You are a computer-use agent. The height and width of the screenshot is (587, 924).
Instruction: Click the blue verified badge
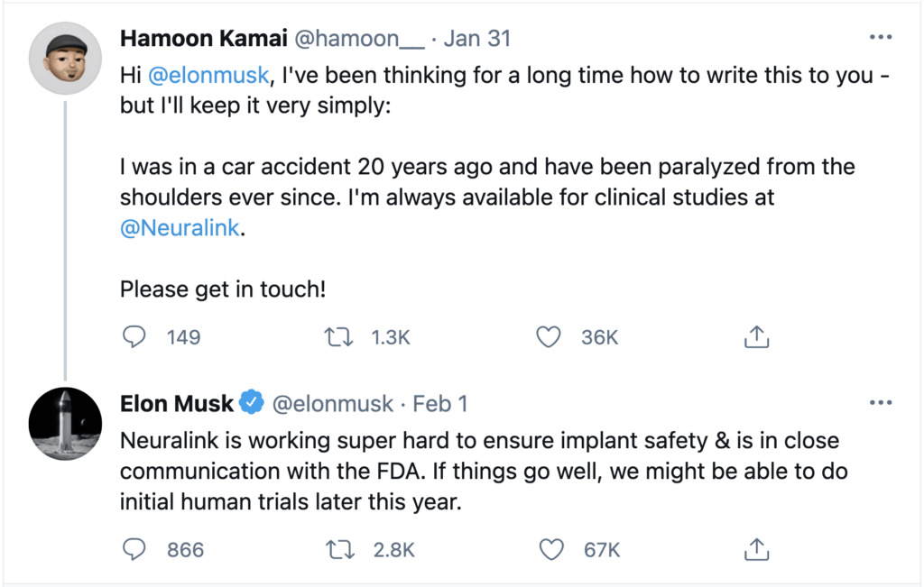252,402
